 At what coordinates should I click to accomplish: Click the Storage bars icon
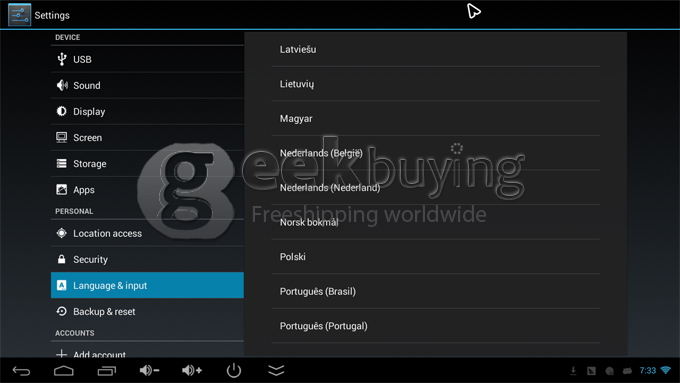pos(62,164)
